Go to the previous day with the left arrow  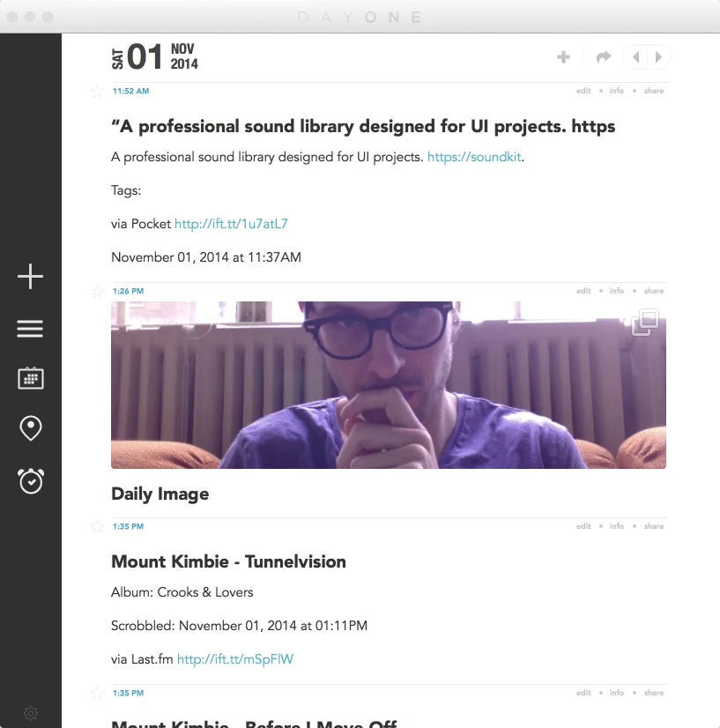tap(636, 56)
